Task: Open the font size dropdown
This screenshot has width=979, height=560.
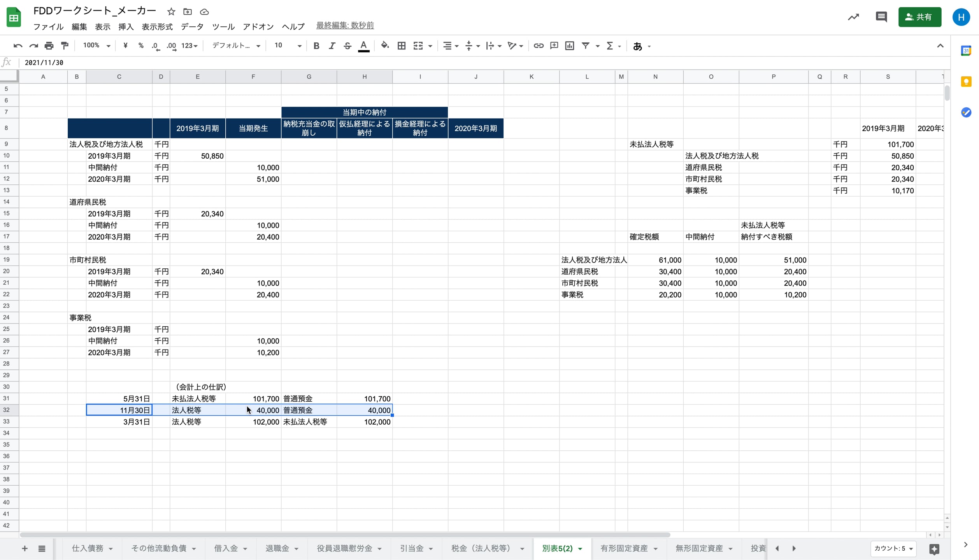Action: point(288,46)
